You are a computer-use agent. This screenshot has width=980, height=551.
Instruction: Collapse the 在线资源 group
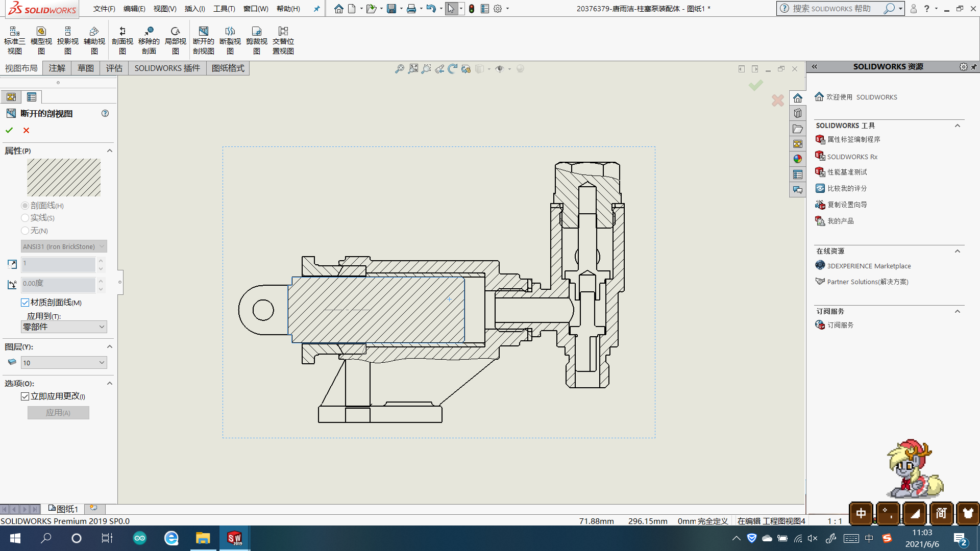958,251
